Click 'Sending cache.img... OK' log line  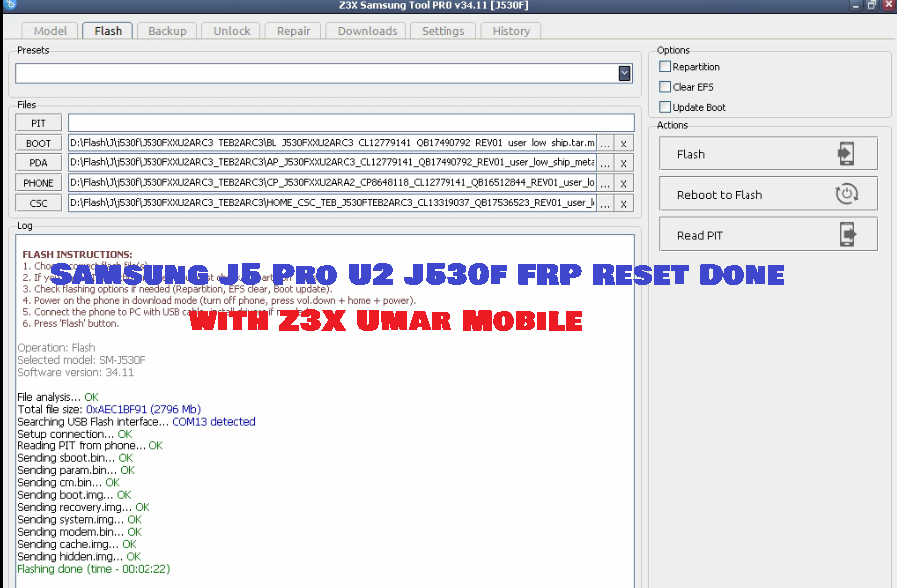tap(77, 544)
